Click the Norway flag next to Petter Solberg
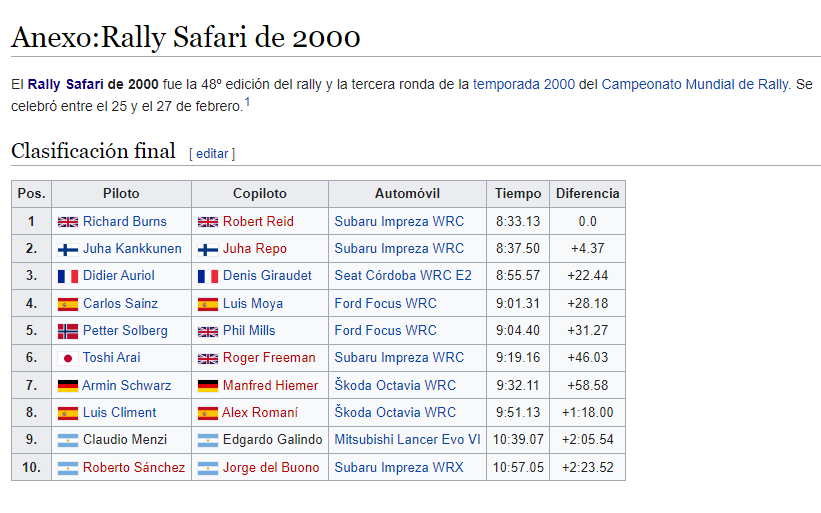This screenshot has width=821, height=513. [68, 331]
